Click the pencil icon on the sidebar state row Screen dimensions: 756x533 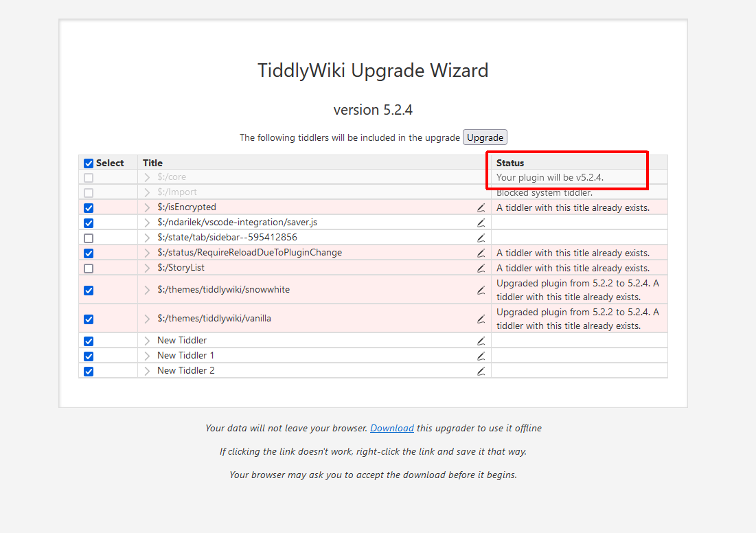tap(481, 237)
